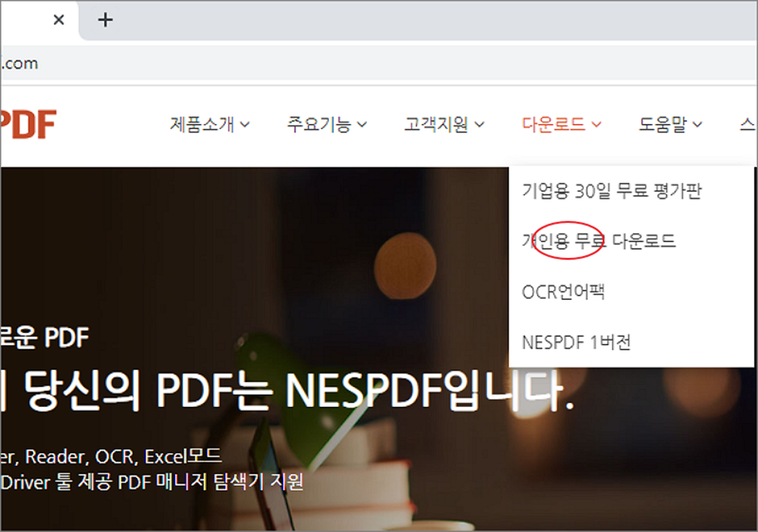Collapse the 다운로드 chevron arrow
Screen dimensions: 758x532
click(597, 125)
